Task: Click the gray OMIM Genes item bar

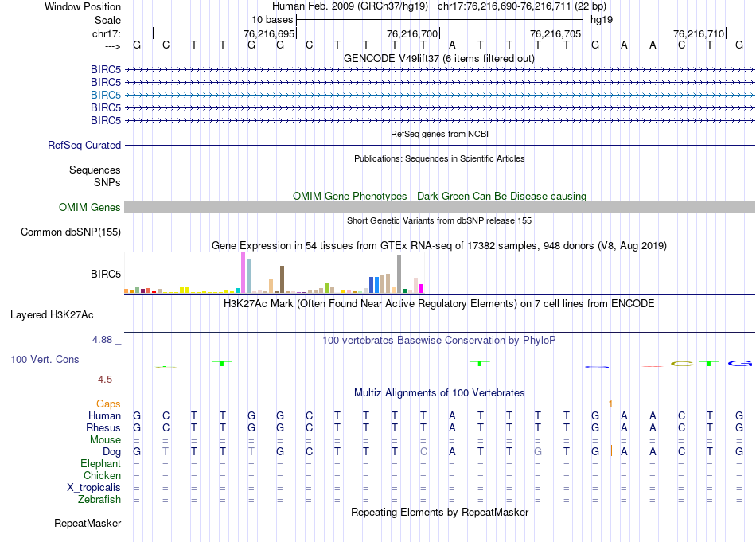Action: [x=439, y=208]
